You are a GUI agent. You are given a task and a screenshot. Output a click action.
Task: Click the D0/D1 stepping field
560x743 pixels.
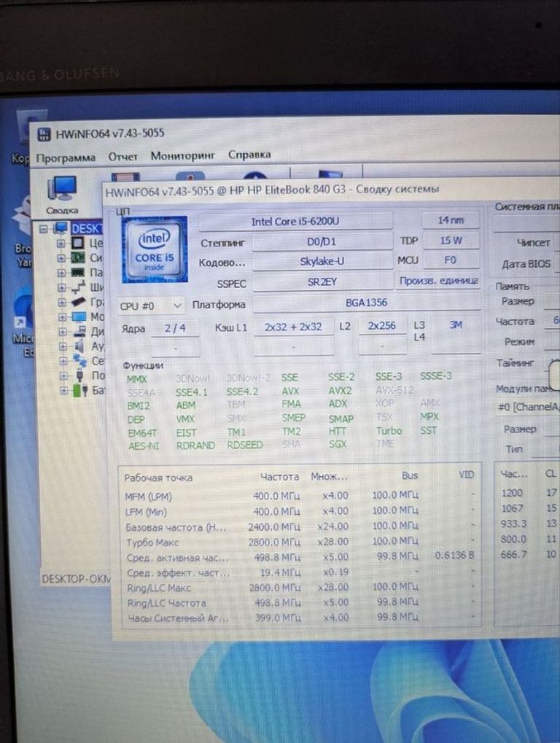pos(322,241)
